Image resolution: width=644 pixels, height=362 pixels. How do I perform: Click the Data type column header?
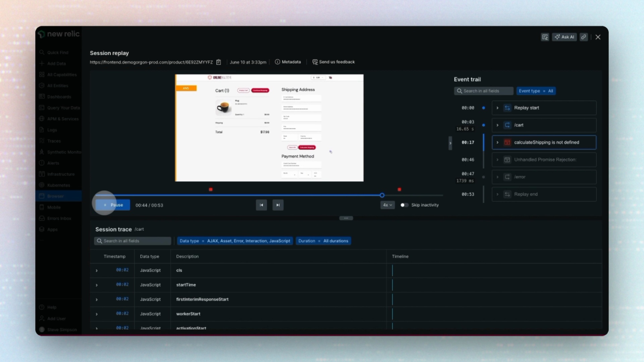pyautogui.click(x=149, y=256)
